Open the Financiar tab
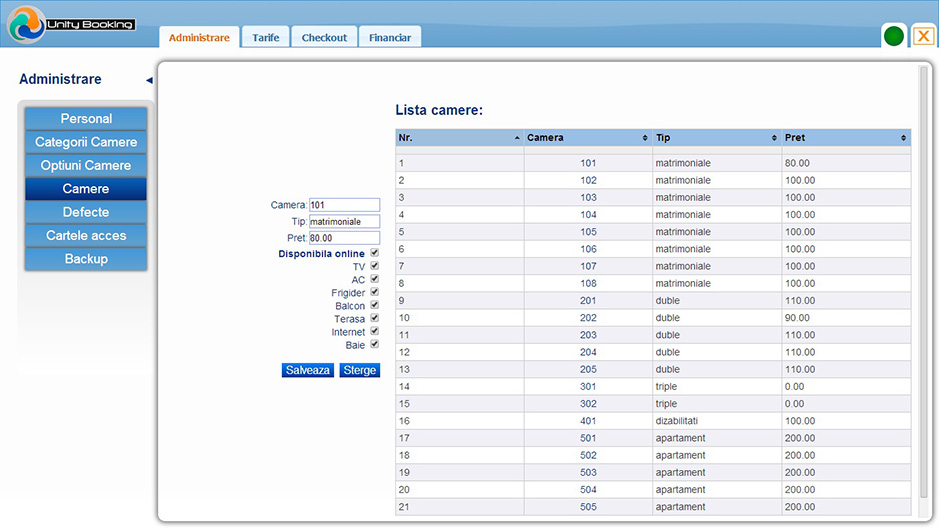Screen dimensions: 939x528 [390, 38]
